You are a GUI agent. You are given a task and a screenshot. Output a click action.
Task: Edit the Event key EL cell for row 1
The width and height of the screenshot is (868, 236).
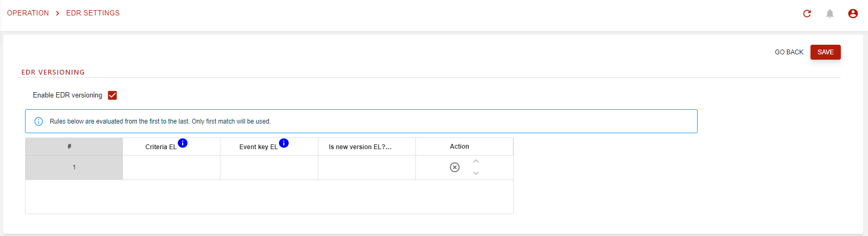[269, 167]
